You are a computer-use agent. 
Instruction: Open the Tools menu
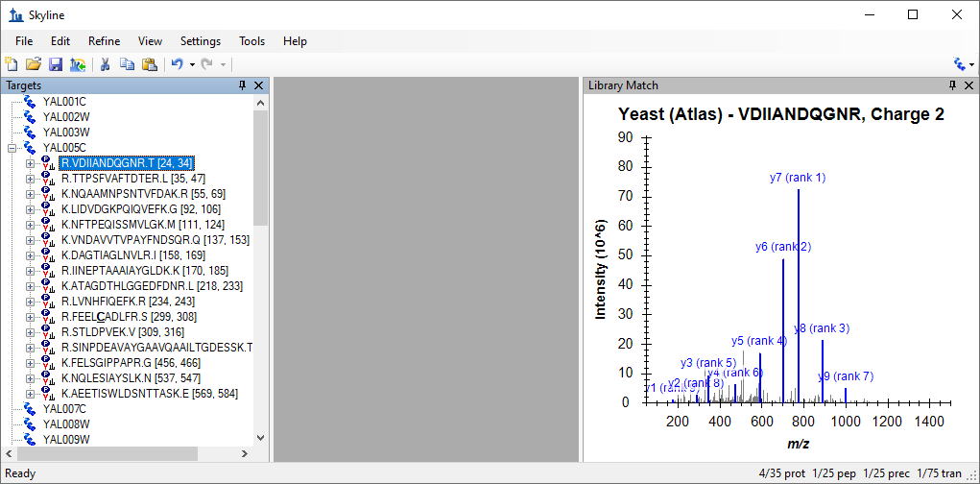(x=251, y=41)
